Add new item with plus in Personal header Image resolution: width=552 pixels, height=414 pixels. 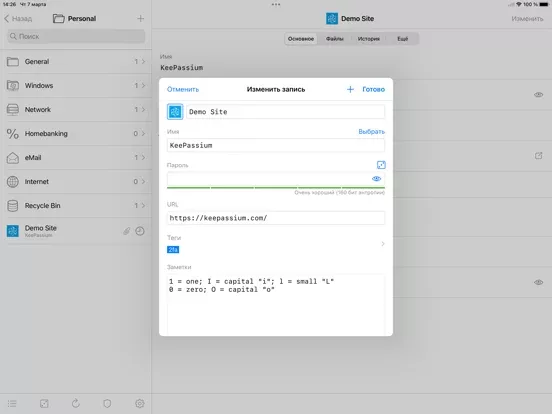(140, 19)
